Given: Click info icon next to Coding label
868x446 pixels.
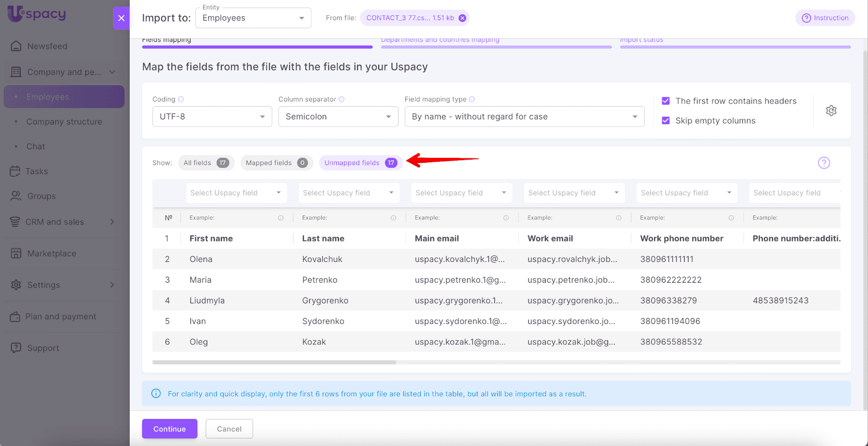Looking at the screenshot, I should [x=181, y=99].
